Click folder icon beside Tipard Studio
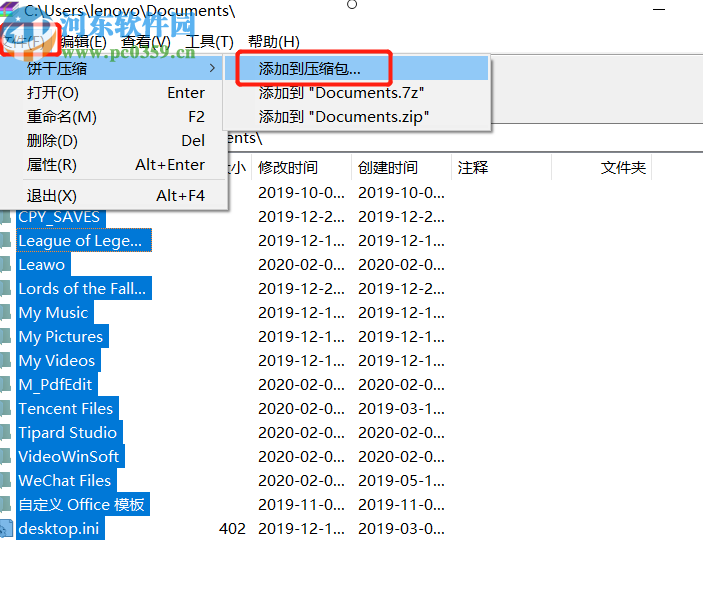 point(6,432)
